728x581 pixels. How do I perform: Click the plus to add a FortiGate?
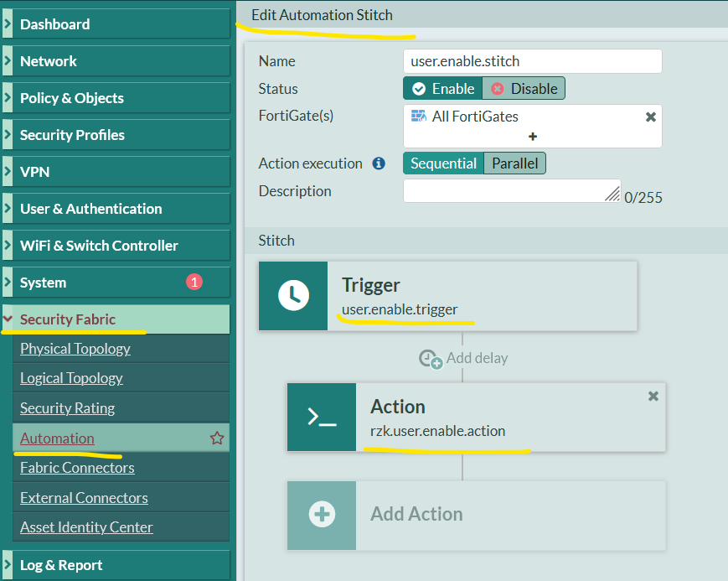coord(533,137)
